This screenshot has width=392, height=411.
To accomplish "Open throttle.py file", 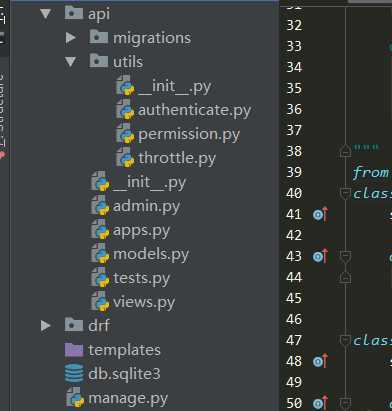I will click(177, 158).
